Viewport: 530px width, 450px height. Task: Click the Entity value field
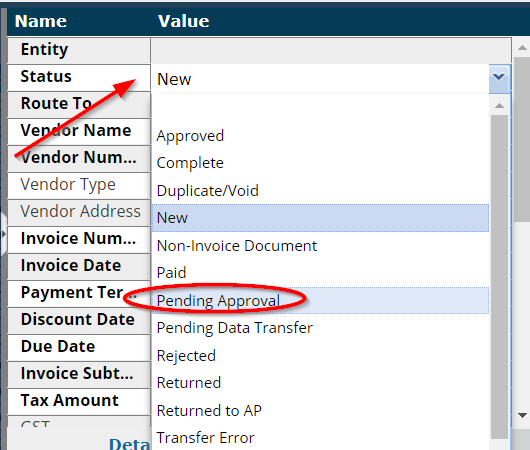pos(331,50)
